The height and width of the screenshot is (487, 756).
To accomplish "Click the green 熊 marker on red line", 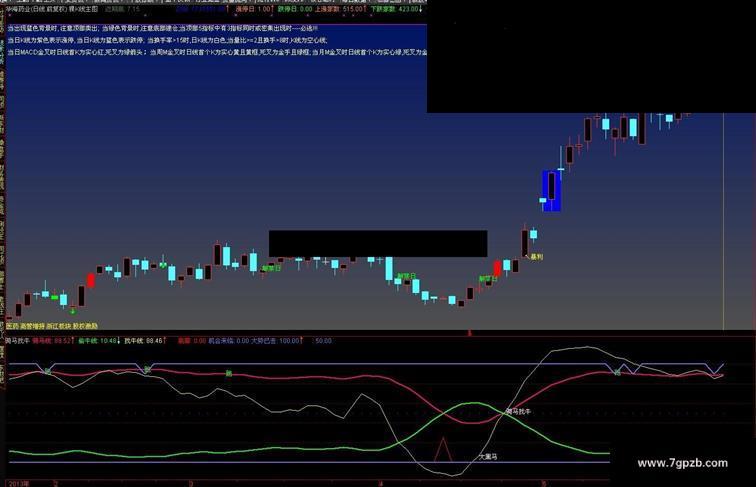I will pos(229,373).
